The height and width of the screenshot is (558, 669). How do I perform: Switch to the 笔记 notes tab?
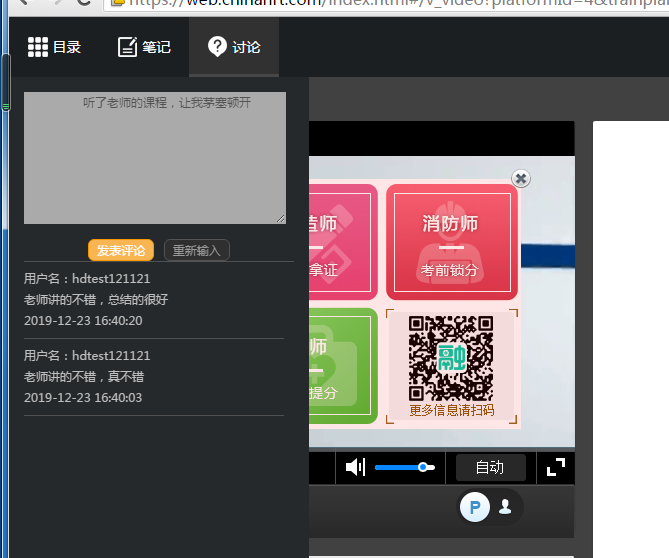144,47
